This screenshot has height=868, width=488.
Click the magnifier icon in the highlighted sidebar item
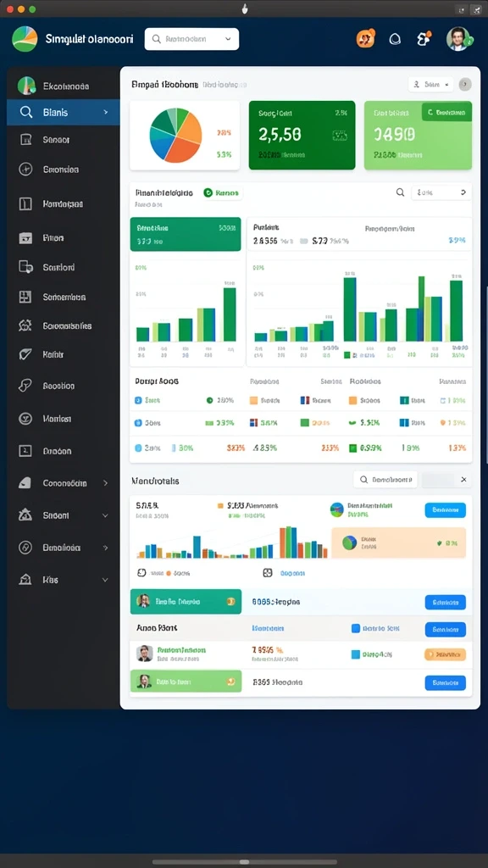[x=25, y=113]
